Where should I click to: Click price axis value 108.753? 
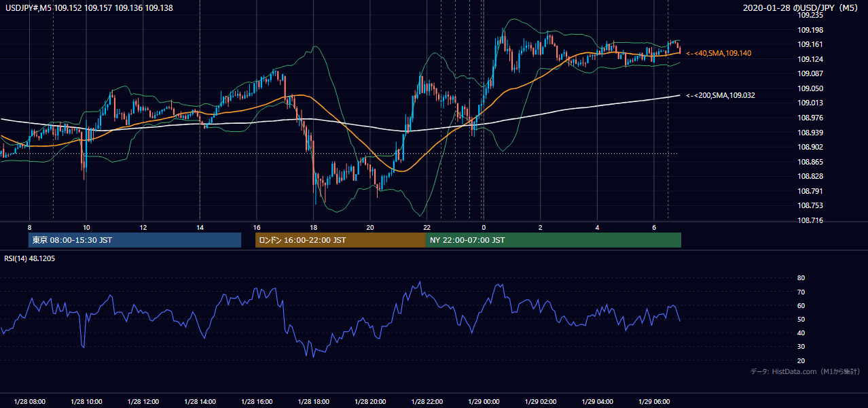[x=810, y=205]
